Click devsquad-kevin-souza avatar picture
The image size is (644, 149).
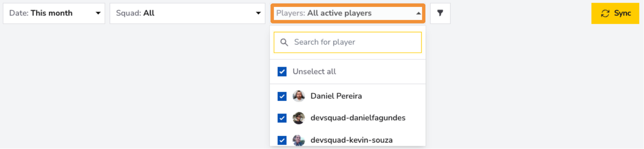[x=299, y=140]
